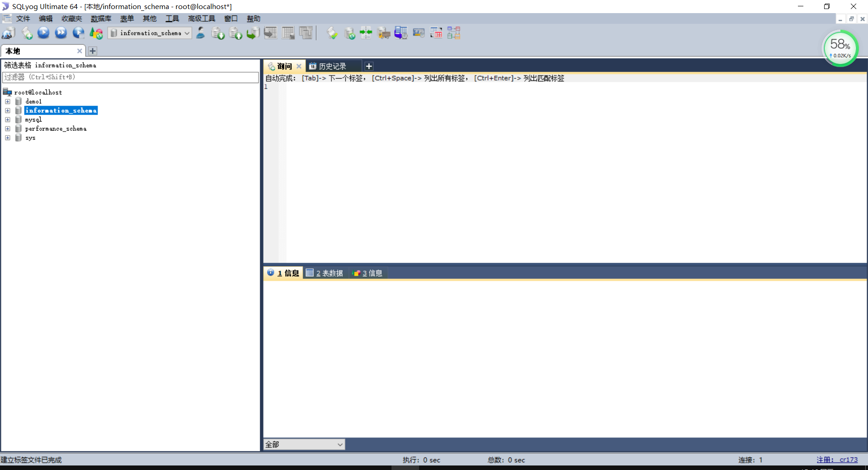Switch to the 历史记录 tab
The image size is (868, 470).
333,66
